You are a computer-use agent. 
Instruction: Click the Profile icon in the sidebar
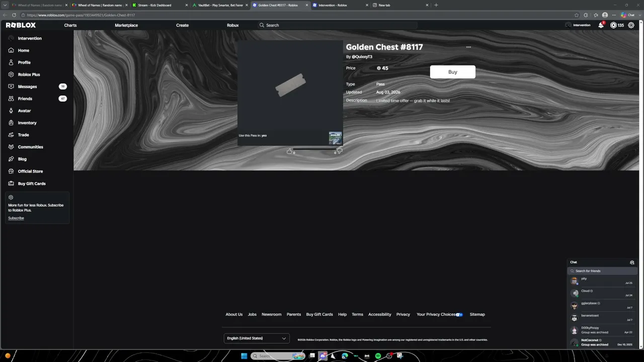click(11, 62)
